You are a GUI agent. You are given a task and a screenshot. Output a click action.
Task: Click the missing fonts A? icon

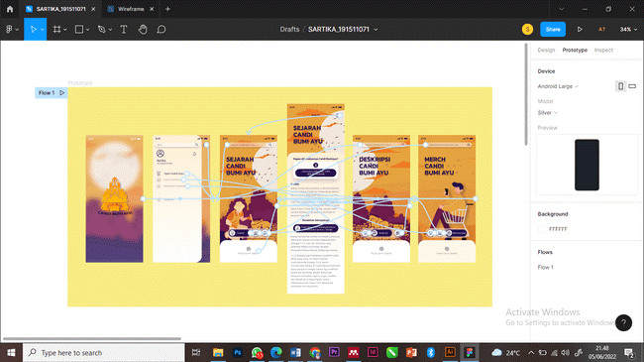coord(601,29)
